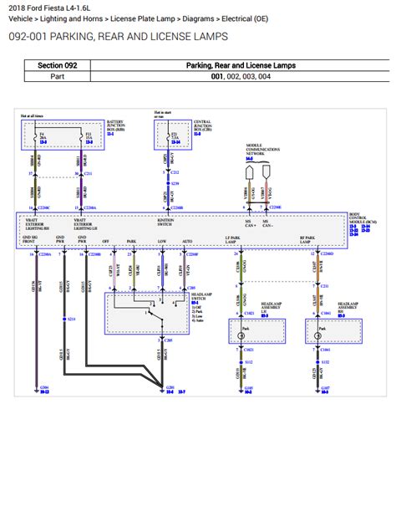This screenshot has width=396, height=532.
Task: Click the 092-001 Parking, Rear and License Lamps heading
Action: [119, 36]
